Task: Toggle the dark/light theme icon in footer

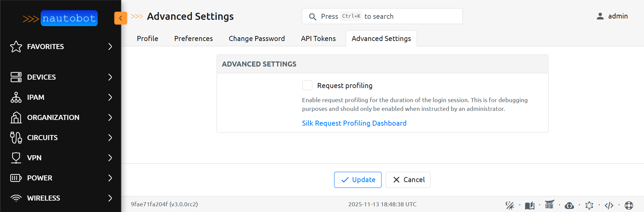Action: [x=510, y=205]
